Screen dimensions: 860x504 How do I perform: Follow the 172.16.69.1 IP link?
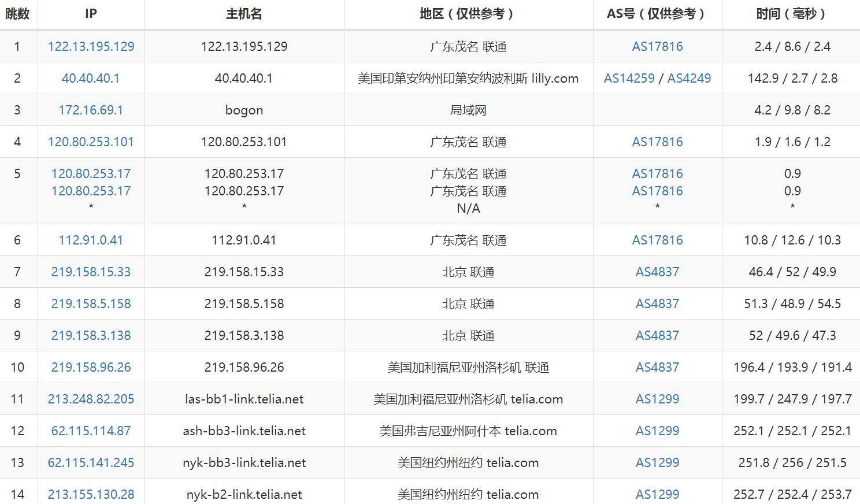pos(91,110)
